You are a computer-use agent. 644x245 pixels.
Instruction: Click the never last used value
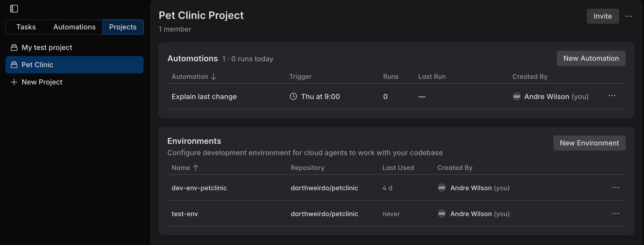[x=391, y=214]
